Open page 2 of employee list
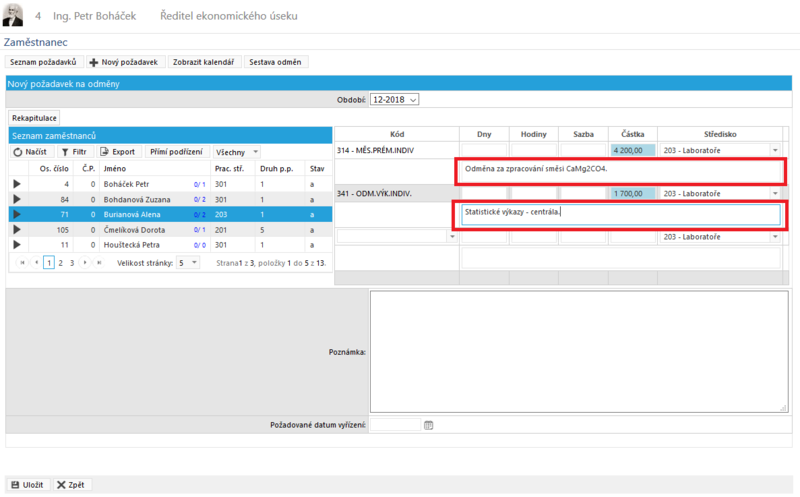The height and width of the screenshot is (497, 800). [60, 263]
